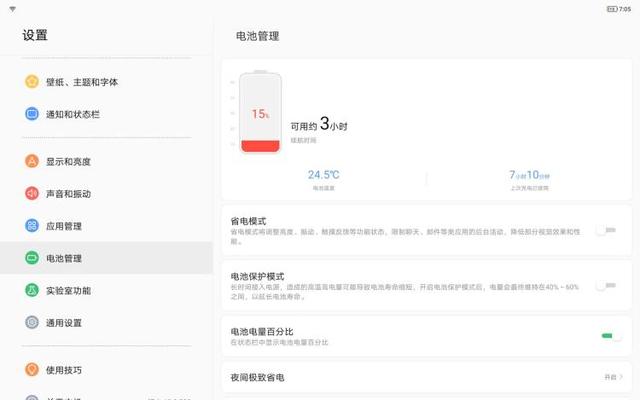
Task: Turn off 电池电量百分比 switch
Action: 611,336
